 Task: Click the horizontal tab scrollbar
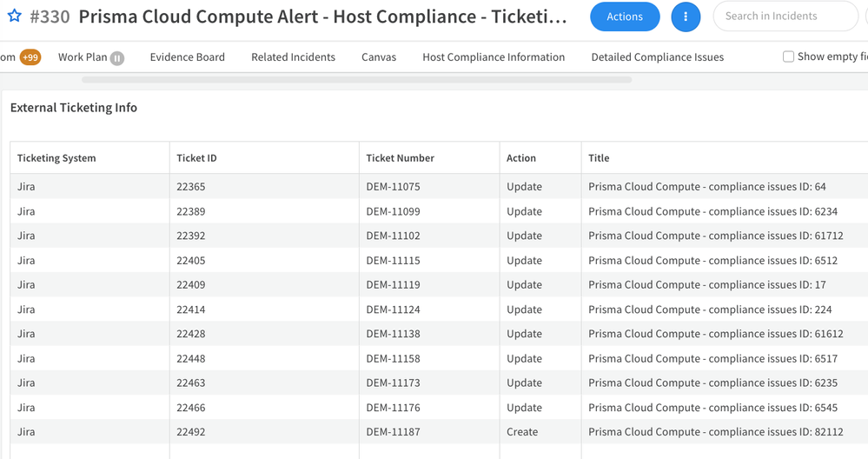click(356, 79)
